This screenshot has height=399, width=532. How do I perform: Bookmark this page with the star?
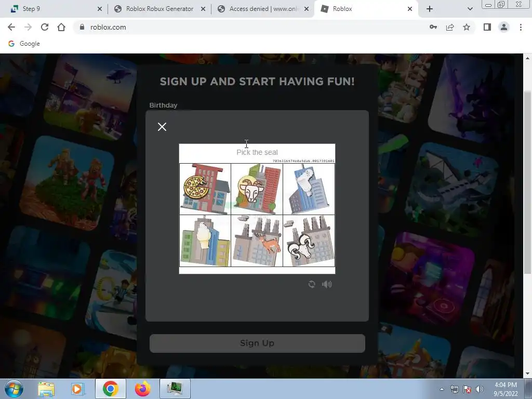point(467,27)
